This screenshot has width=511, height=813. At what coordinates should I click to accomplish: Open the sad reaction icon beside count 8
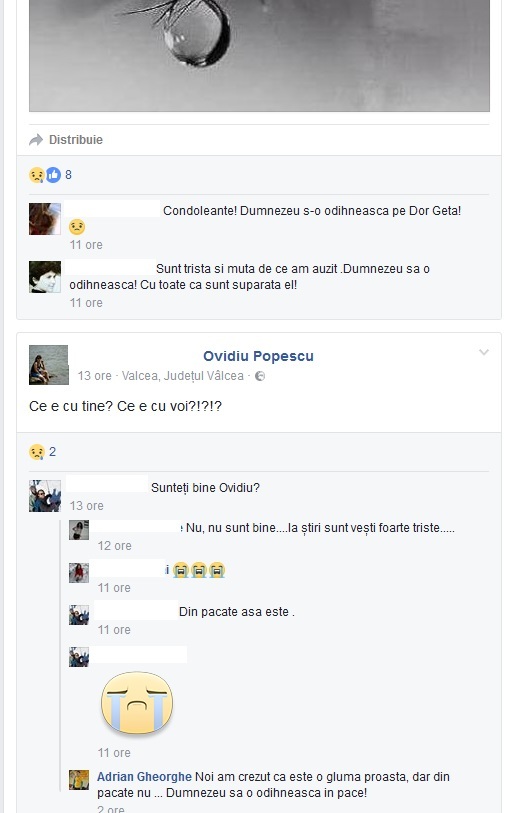pos(36,175)
